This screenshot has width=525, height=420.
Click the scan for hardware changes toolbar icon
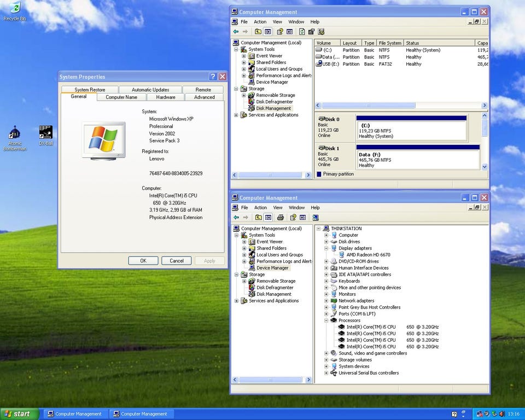(x=316, y=218)
